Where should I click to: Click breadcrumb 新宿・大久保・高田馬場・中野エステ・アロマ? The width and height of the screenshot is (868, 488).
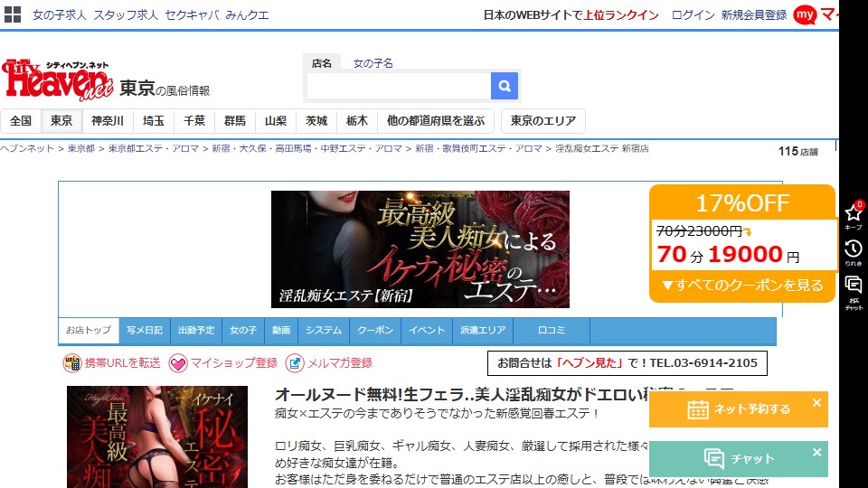tap(307, 148)
